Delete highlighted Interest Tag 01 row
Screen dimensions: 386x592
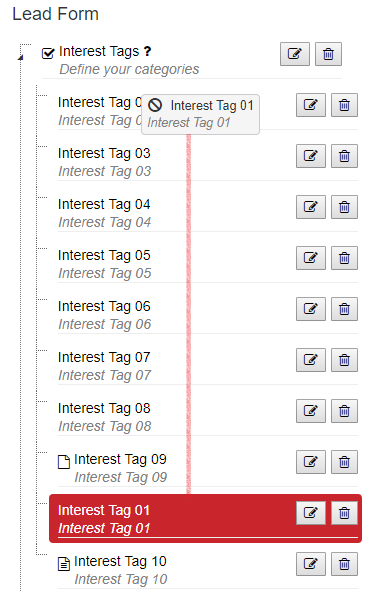pyautogui.click(x=344, y=513)
